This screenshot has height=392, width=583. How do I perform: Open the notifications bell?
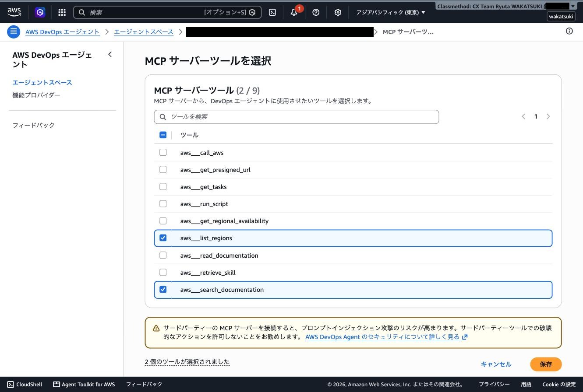click(294, 12)
